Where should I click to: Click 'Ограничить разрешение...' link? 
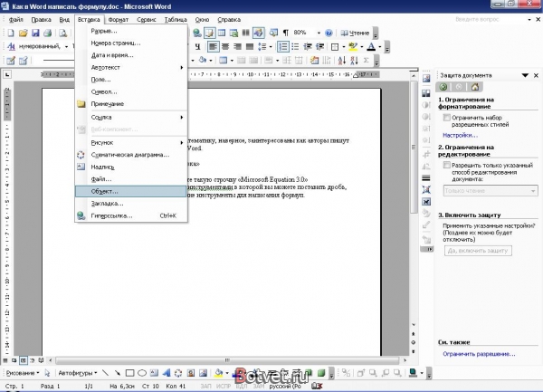[479, 354]
